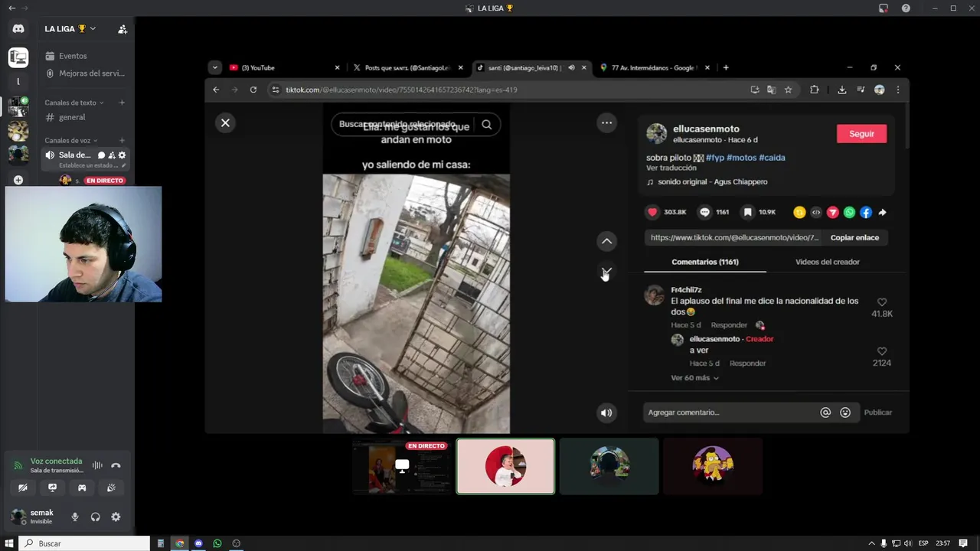This screenshot has height=551, width=980.
Task: Open the soundboard icon
Action: tap(111, 487)
